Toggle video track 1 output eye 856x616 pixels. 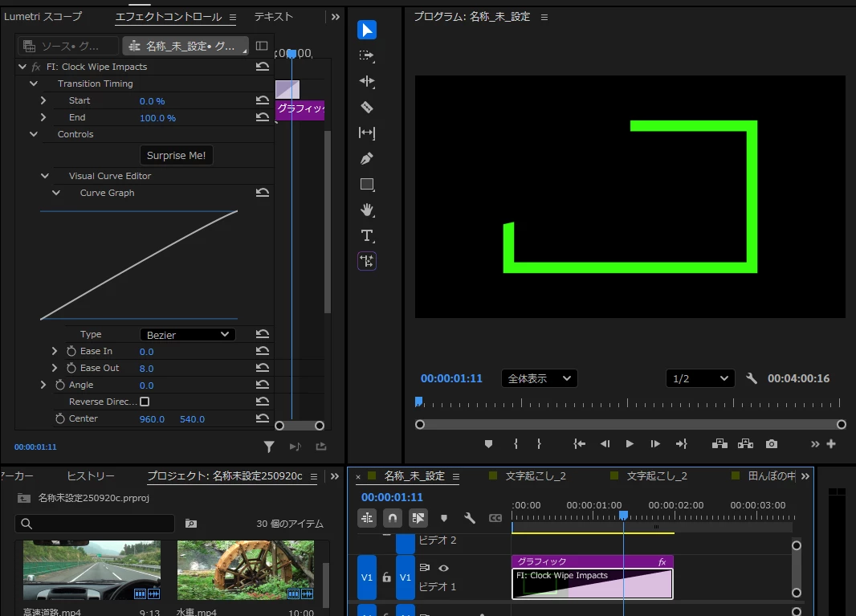tap(444, 568)
